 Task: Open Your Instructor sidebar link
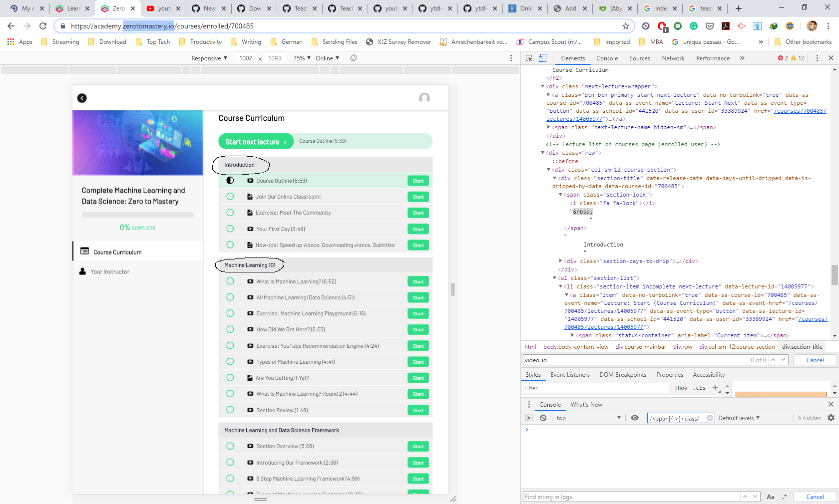(110, 272)
